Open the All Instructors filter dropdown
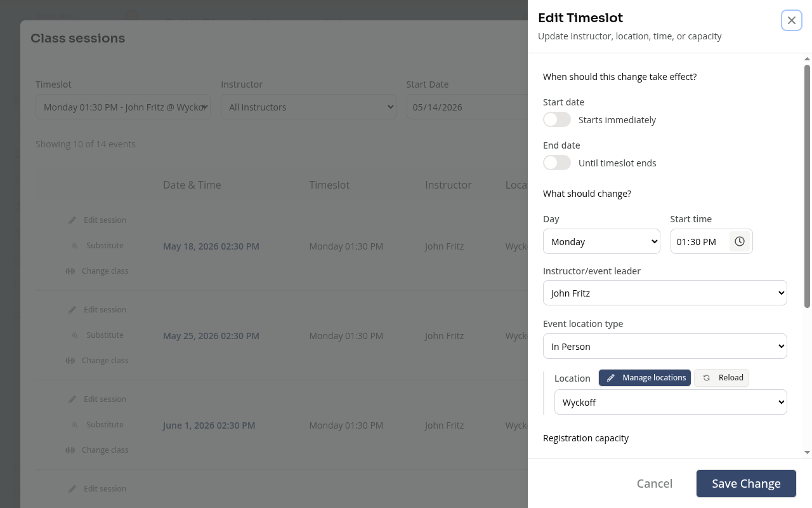Screen dimensions: 812x508 [308, 107]
